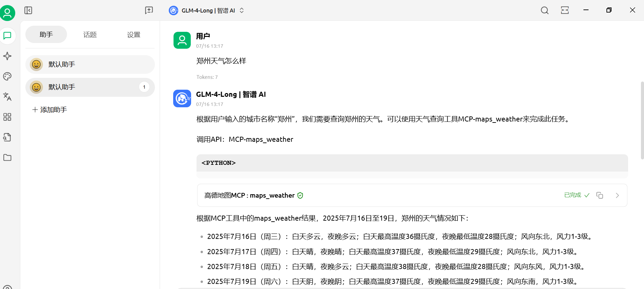Open the chat assistants page
This screenshot has width=644, height=289.
coord(7,36)
